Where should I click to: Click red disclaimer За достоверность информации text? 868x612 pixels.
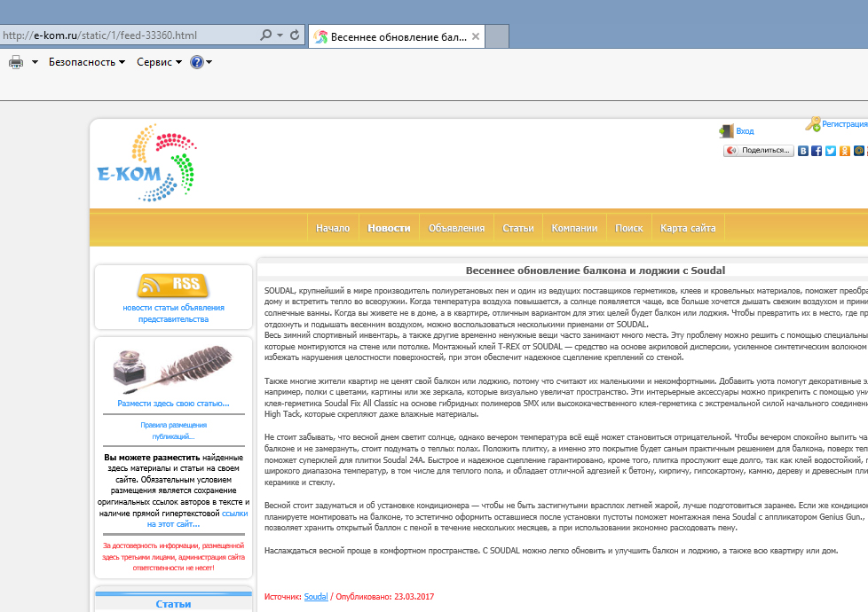[173, 557]
